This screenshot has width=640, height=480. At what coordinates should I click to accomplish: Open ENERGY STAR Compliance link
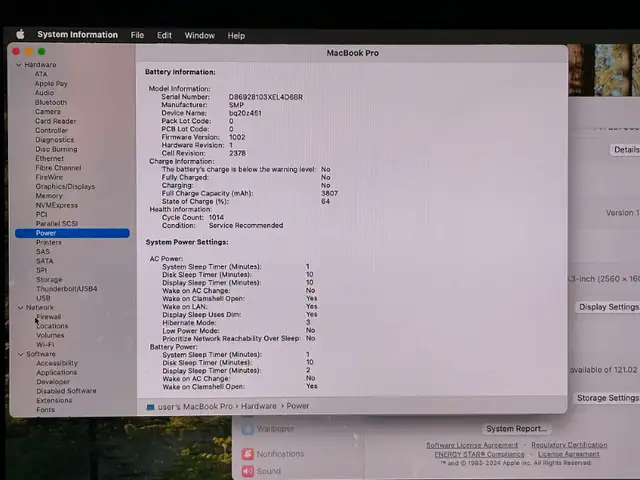(479, 454)
